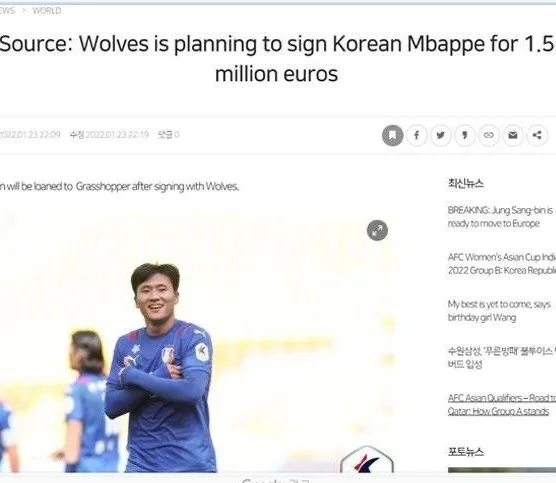The height and width of the screenshot is (483, 556).
Task: Copy article link with chain icon
Action: [489, 135]
